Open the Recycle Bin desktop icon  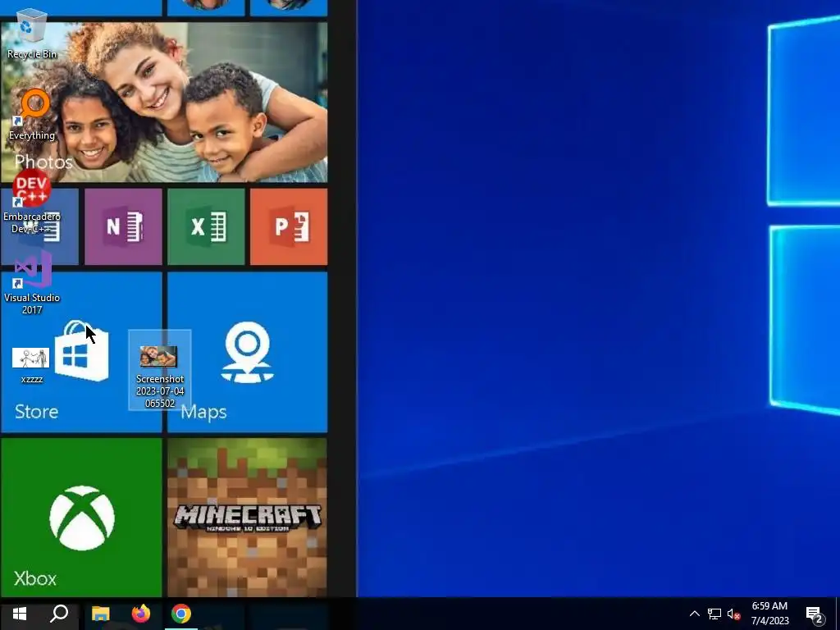coord(32,33)
